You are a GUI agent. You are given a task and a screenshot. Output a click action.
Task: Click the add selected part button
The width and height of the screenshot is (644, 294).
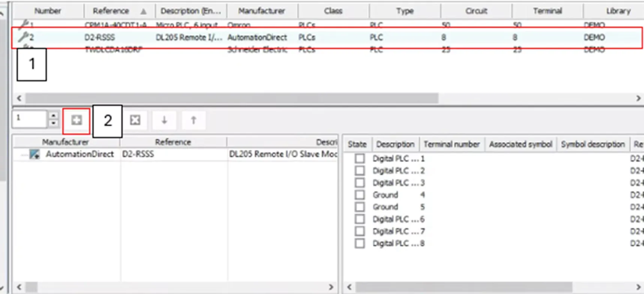tap(77, 120)
